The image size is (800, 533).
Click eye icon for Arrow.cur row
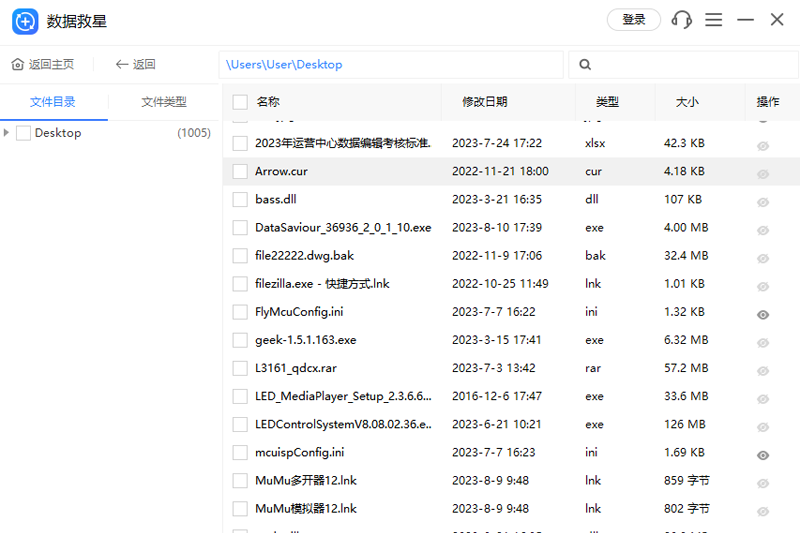pos(763,174)
